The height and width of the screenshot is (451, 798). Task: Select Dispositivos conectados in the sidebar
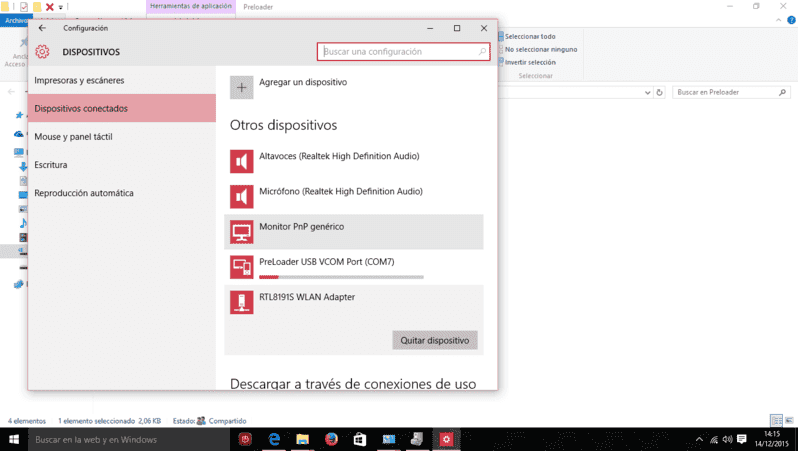(x=122, y=108)
